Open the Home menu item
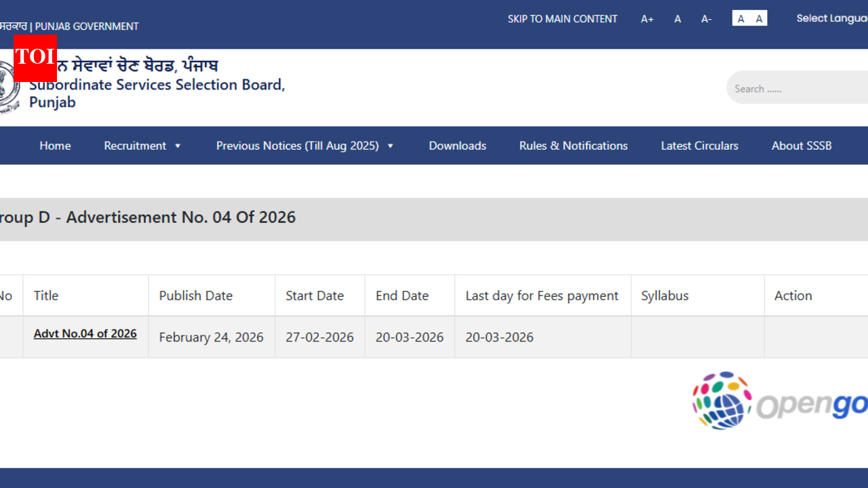This screenshot has height=488, width=868. [55, 145]
